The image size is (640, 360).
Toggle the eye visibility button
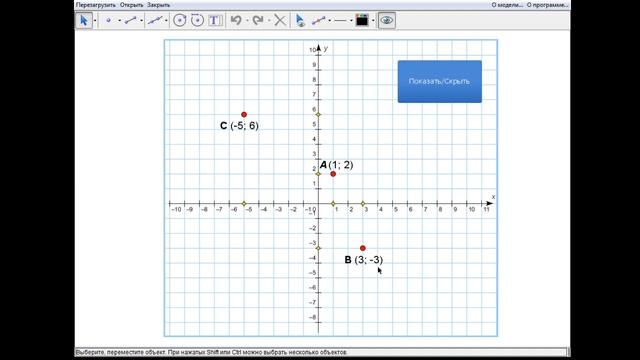tap(387, 20)
